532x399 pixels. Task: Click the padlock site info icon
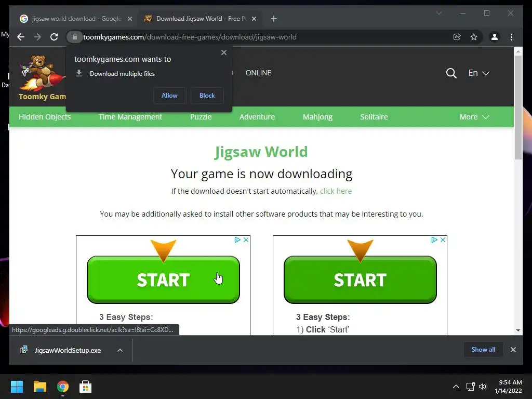tap(75, 37)
